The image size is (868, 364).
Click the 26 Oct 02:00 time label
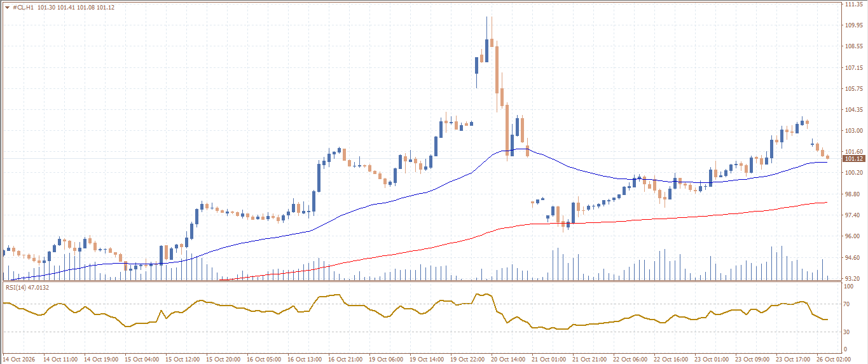coord(834,359)
